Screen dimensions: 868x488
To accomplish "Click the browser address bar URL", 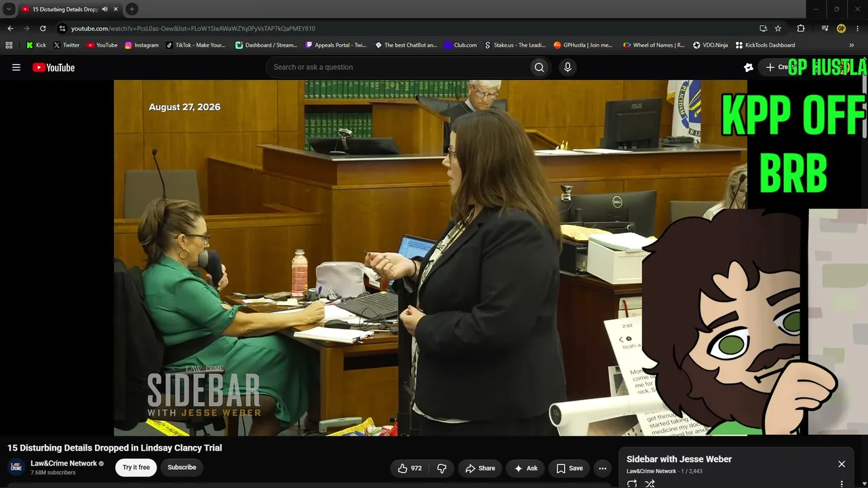I will (193, 28).
